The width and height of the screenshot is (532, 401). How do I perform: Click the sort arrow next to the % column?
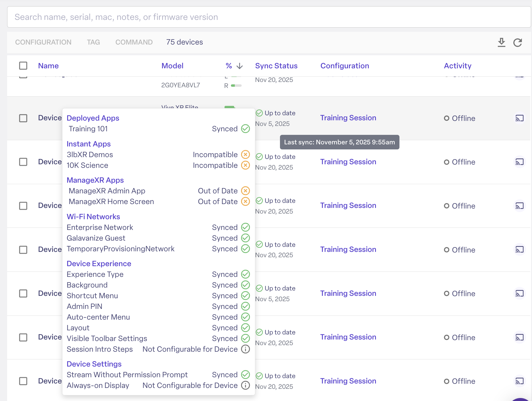pyautogui.click(x=239, y=66)
